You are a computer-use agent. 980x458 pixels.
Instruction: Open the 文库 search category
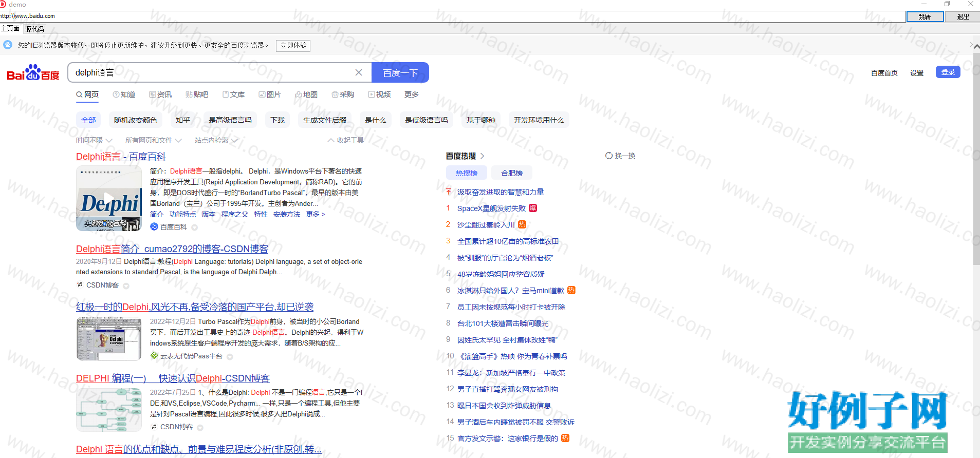[233, 94]
